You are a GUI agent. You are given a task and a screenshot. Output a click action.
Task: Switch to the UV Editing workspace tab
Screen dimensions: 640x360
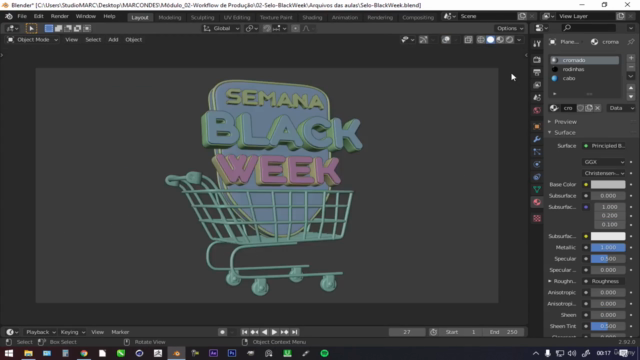pyautogui.click(x=237, y=17)
